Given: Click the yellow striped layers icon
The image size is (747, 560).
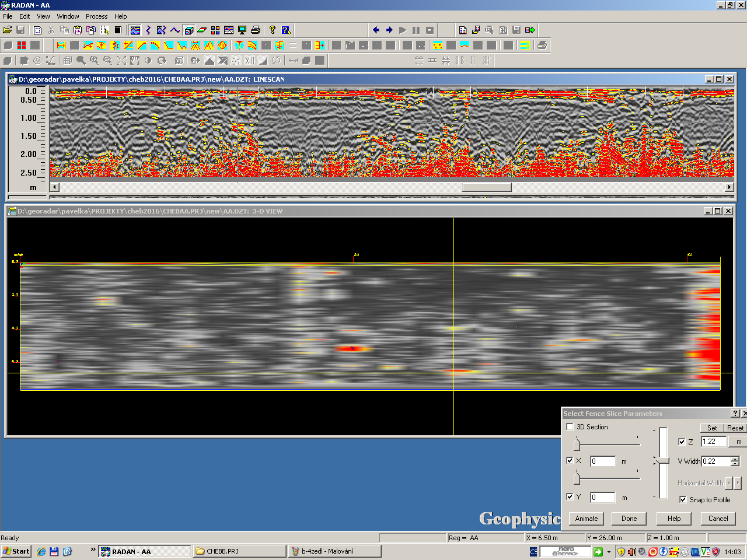Looking at the screenshot, I should click(x=525, y=45).
